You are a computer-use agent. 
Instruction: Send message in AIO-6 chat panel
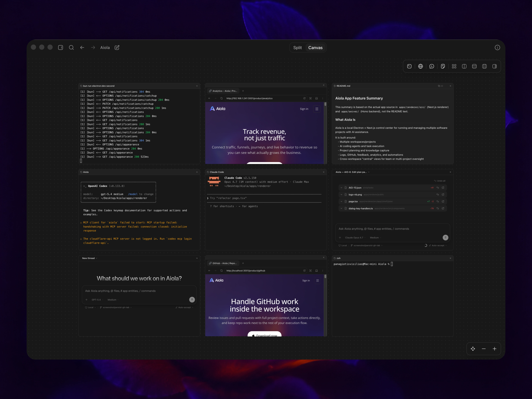[x=445, y=238]
